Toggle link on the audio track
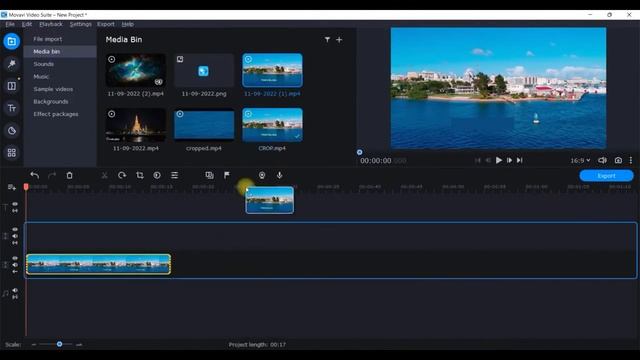This screenshot has width=640, height=360. click(x=15, y=297)
